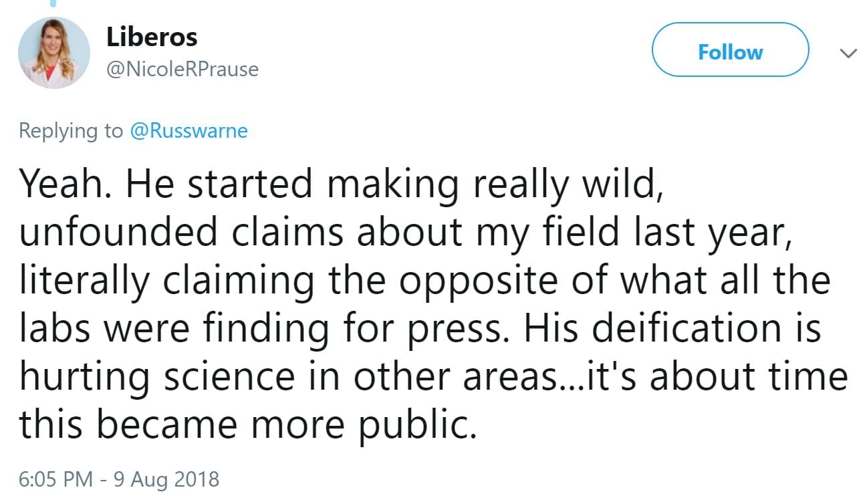This screenshot has height=504, width=867.
Task: Click the "Replying to" label
Action: tap(71, 130)
